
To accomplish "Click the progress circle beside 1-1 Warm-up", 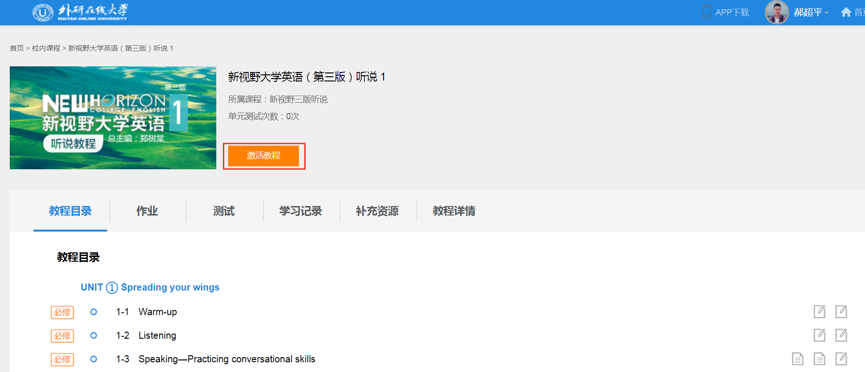I will (x=93, y=312).
